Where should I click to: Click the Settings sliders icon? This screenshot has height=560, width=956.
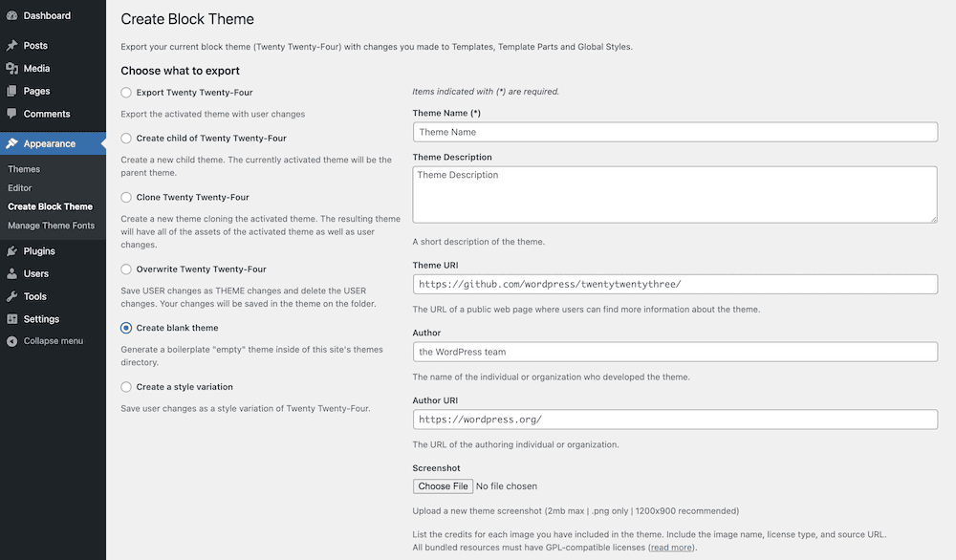(11, 319)
